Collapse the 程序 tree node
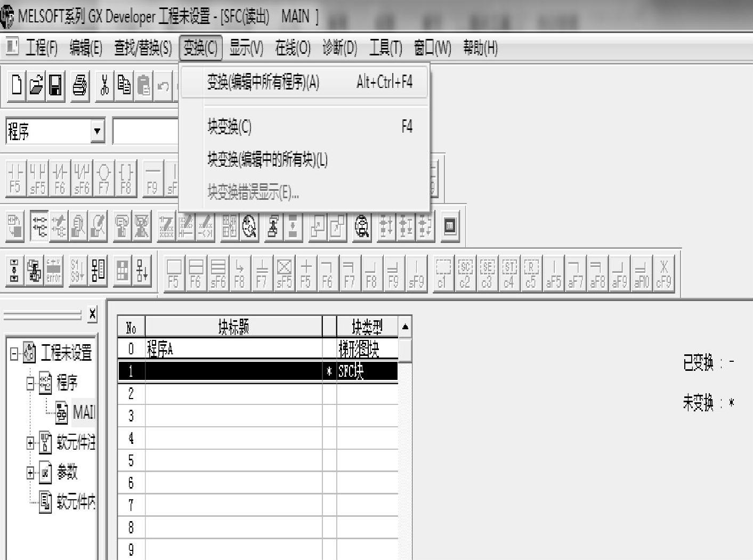The height and width of the screenshot is (560, 753). point(30,383)
